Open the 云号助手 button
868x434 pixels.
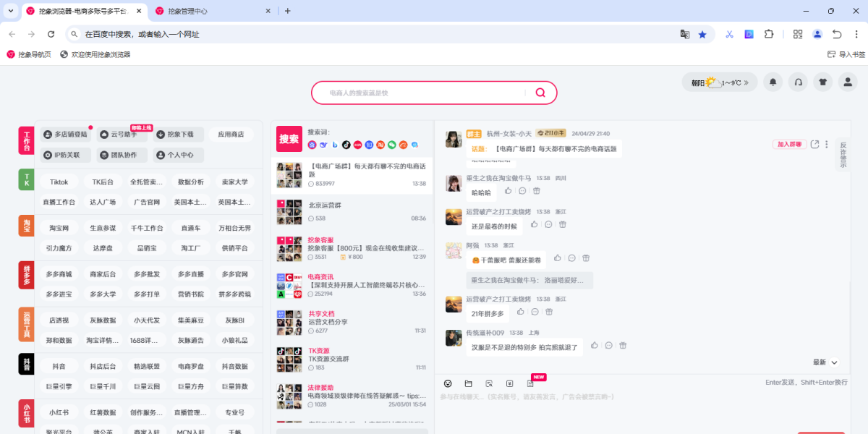tap(122, 134)
